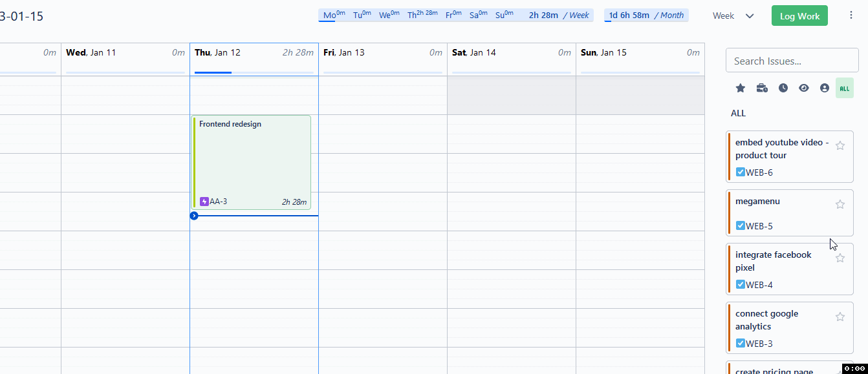This screenshot has width=868, height=374.
Task: Click the WEB-5 task type checkbox icon
Action: tap(741, 226)
